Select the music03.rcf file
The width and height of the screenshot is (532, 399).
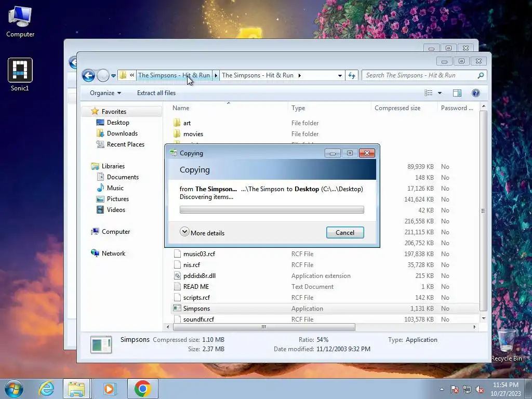[199, 254]
